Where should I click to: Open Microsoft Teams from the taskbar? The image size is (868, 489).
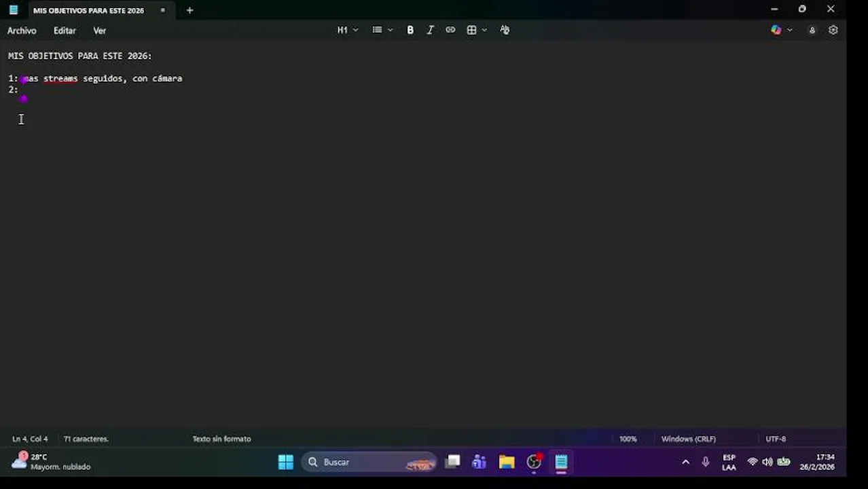[480, 463]
